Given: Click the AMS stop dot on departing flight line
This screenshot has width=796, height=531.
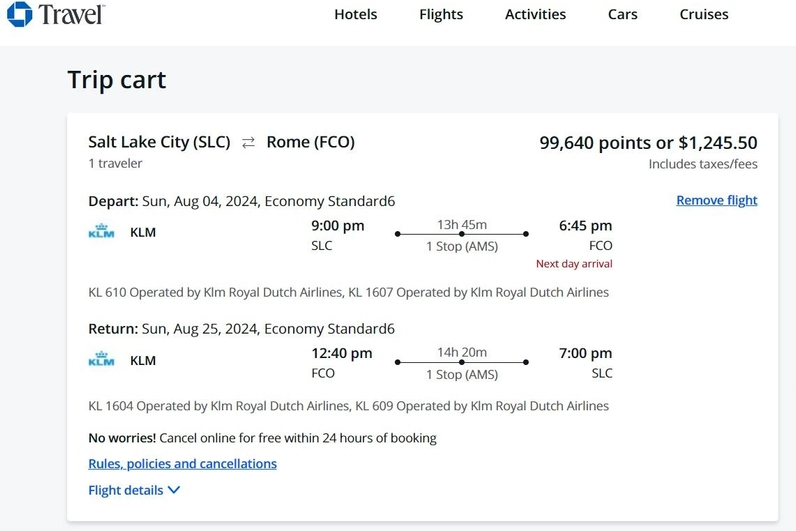Looking at the screenshot, I should click(462, 234).
